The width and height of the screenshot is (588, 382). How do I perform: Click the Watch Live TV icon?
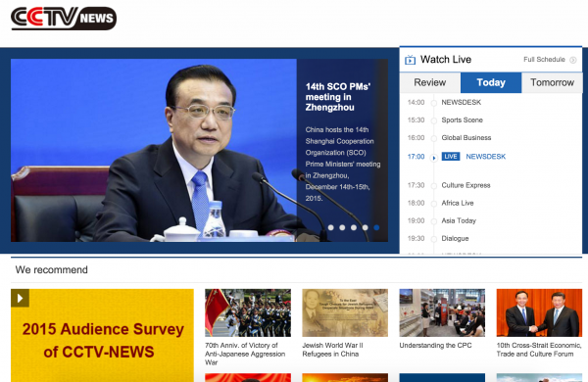(x=410, y=60)
